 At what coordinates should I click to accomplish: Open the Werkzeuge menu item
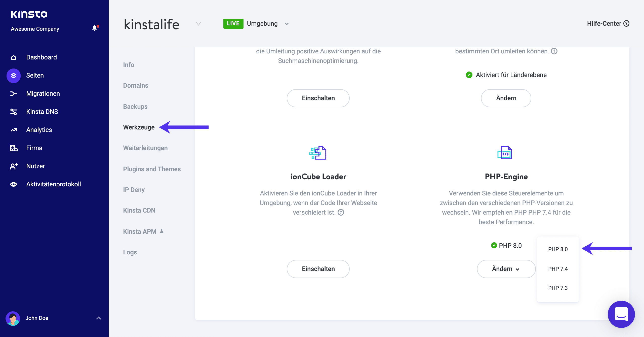coord(139,127)
